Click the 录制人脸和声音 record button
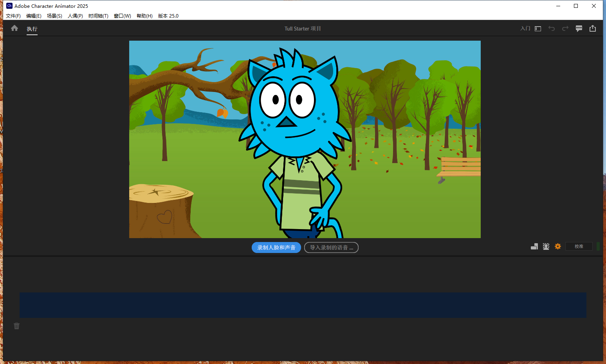 coord(276,247)
